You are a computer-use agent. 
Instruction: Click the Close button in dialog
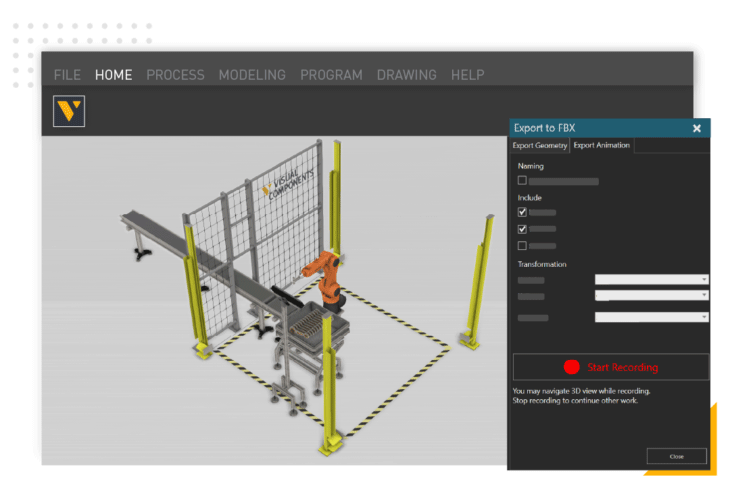coord(676,456)
